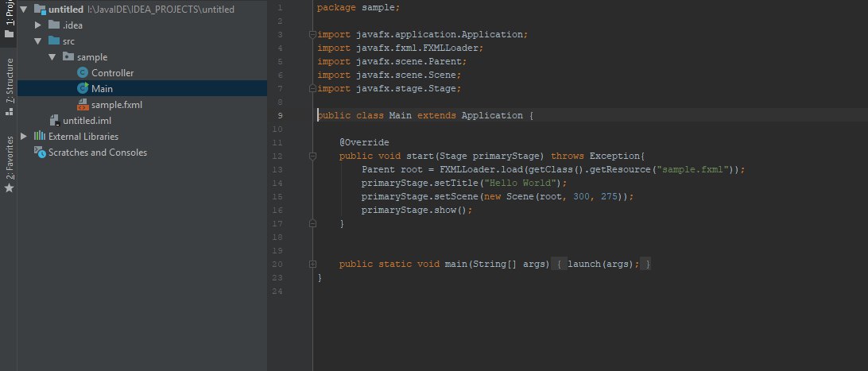Click line number 9 in the gutter
Viewport: 868px width, 371px height.
280,115
